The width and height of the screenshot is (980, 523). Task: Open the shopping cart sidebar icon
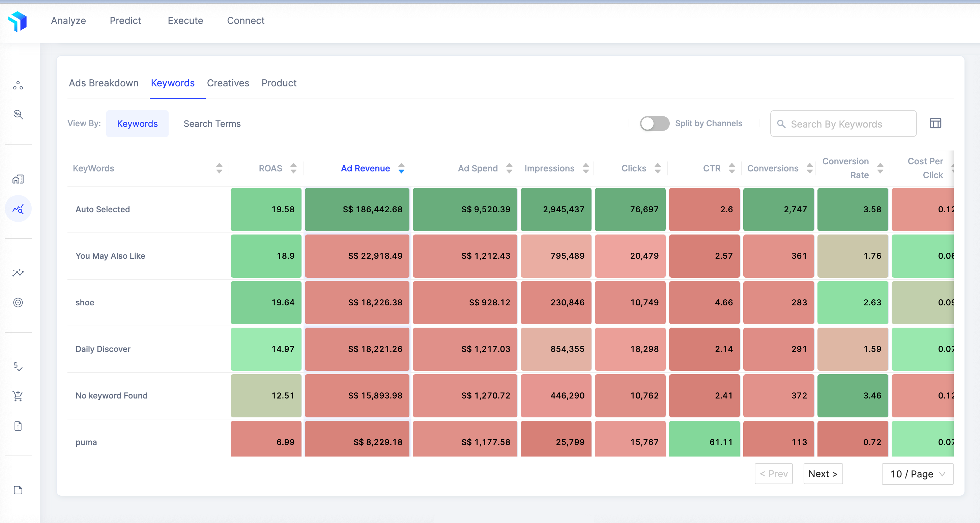click(18, 396)
